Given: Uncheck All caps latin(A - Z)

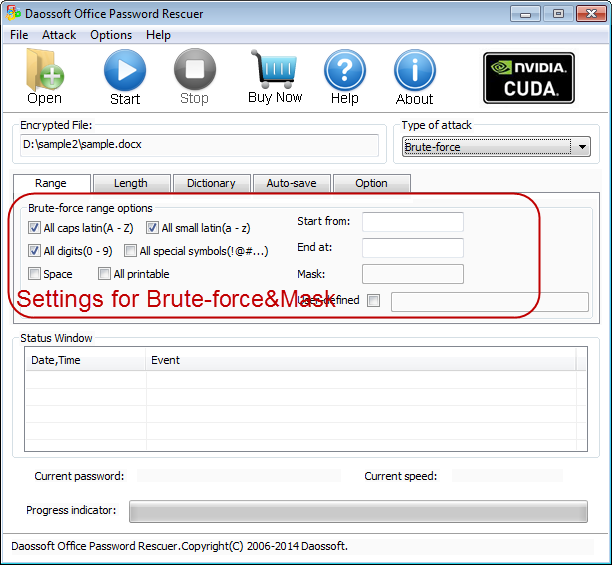Looking at the screenshot, I should (34, 227).
